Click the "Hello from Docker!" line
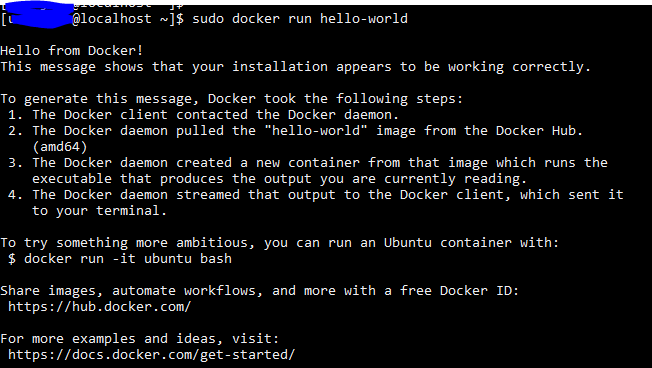 coord(72,51)
